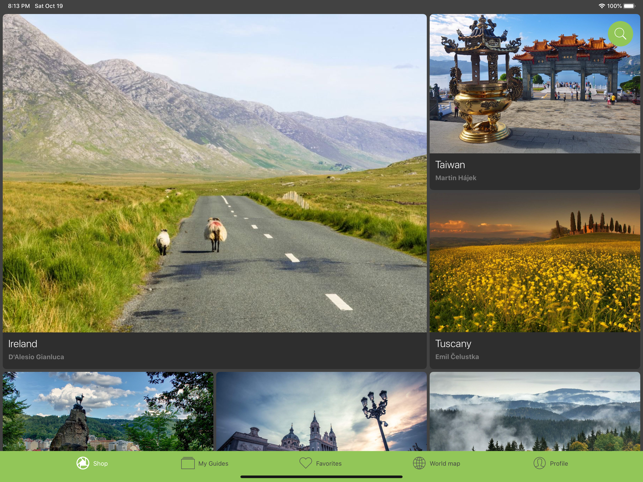
Task: Tap the Profile icon in bottom bar
Action: [539, 463]
